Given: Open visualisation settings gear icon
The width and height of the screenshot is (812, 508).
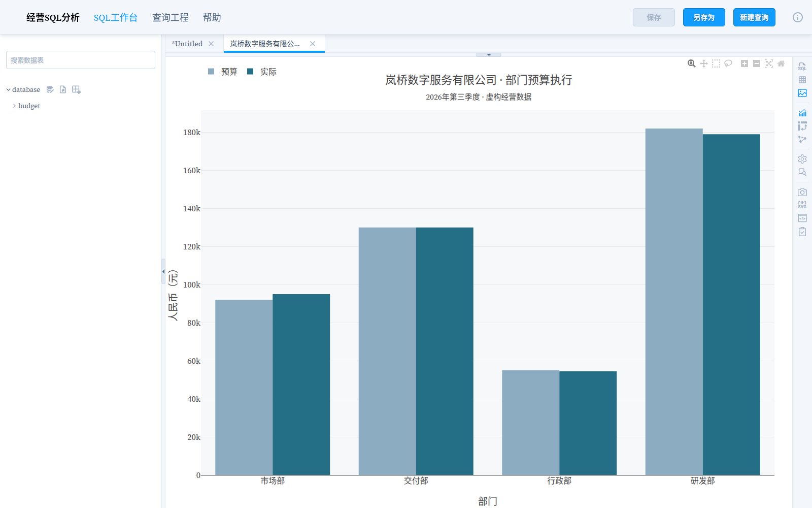Looking at the screenshot, I should [802, 159].
